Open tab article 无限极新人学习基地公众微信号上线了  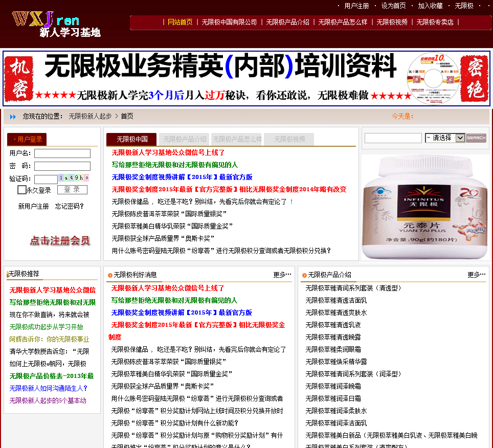click(x=168, y=153)
